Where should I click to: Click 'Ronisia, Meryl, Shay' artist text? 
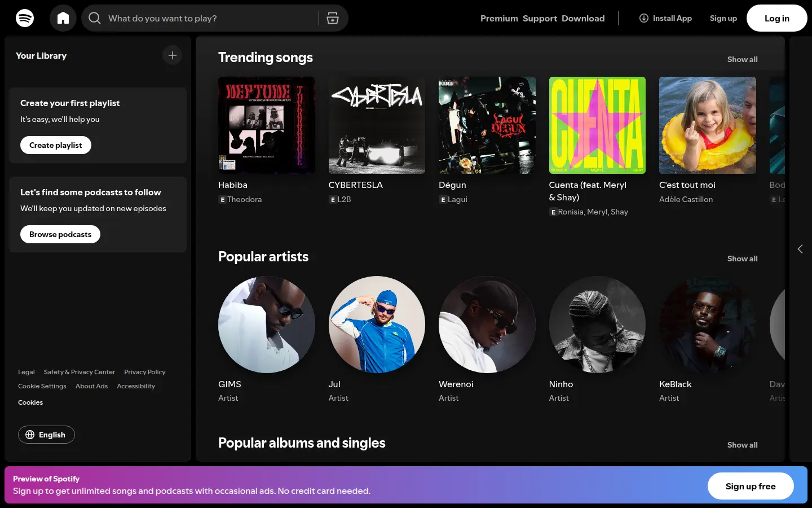(593, 212)
